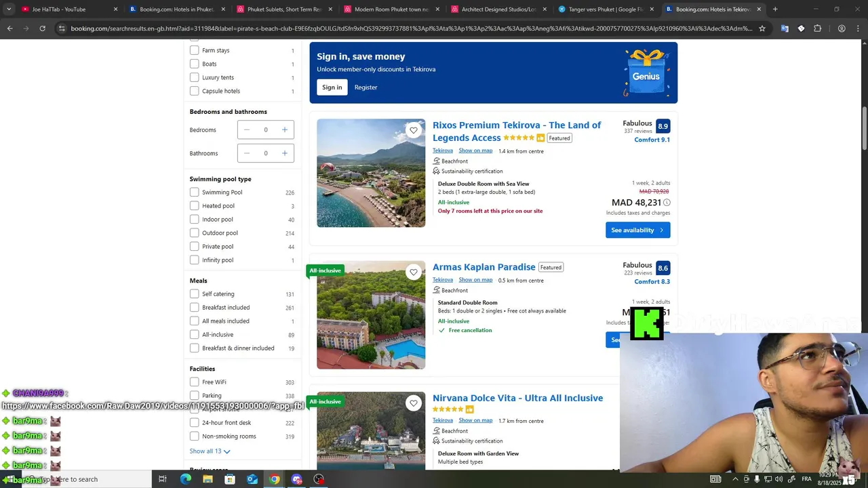
Task: Open the Extensions puzzle icon
Action: pos(817,28)
